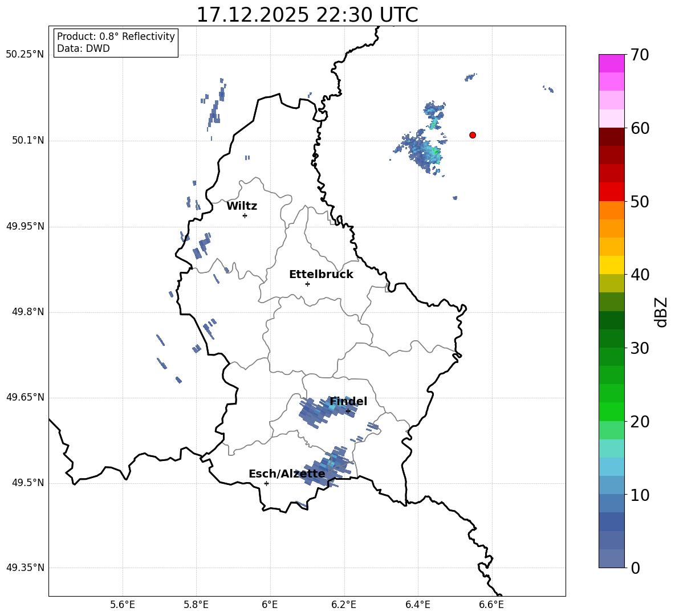This screenshot has width=675, height=616.
Task: Click the 50.25°N latitude label
Action: pos(25,55)
